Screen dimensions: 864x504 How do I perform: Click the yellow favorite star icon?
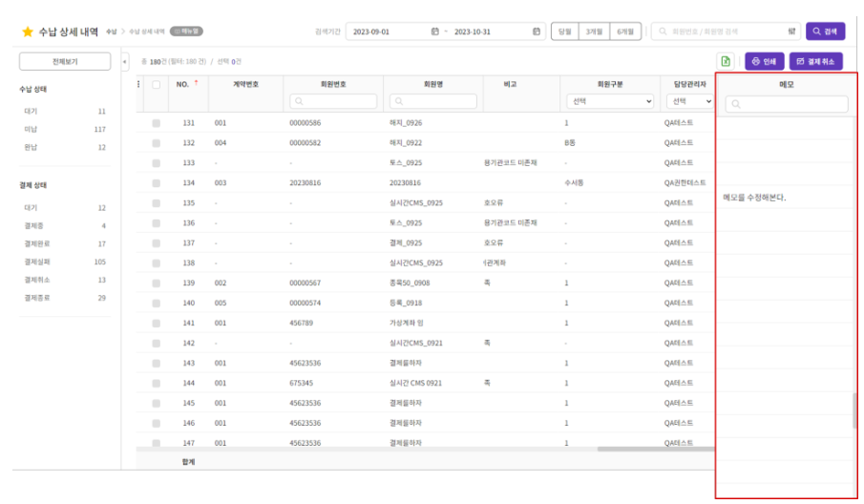[x=28, y=31]
